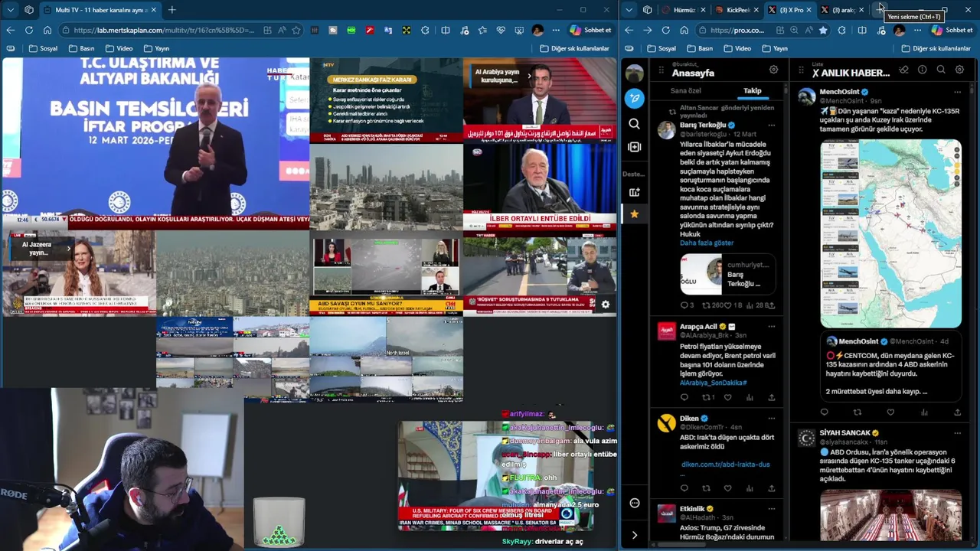Toggle split screen in left browser toolbar
Viewport: 980px width, 551px height.
(x=446, y=30)
